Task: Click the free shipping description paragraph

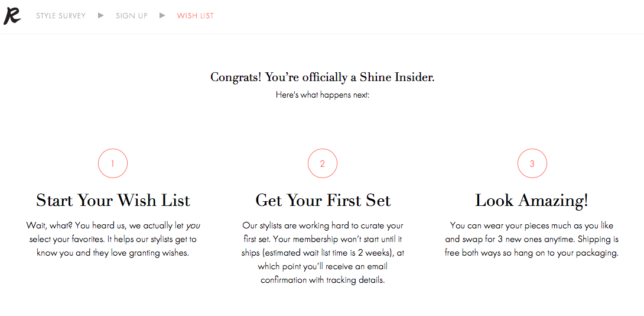Action: tap(532, 239)
